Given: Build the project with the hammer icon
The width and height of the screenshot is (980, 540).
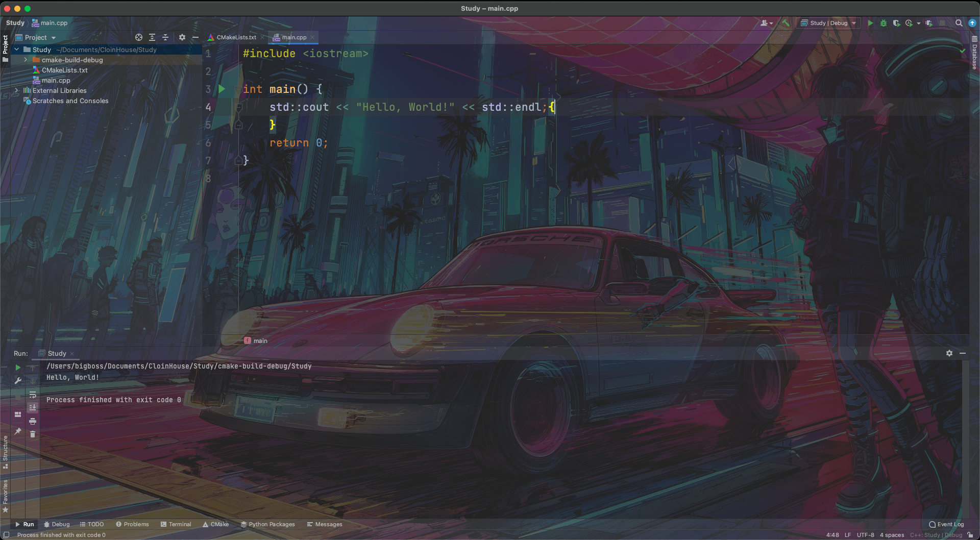Looking at the screenshot, I should pos(786,23).
